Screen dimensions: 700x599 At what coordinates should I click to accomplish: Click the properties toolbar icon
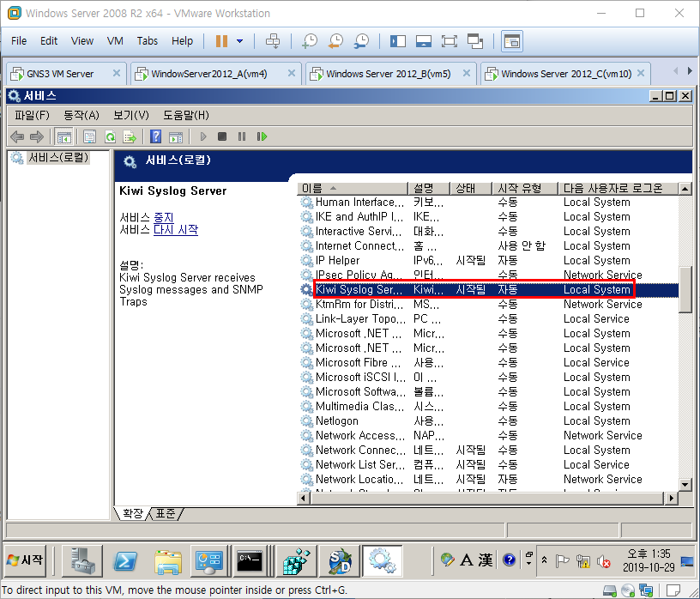[90, 136]
